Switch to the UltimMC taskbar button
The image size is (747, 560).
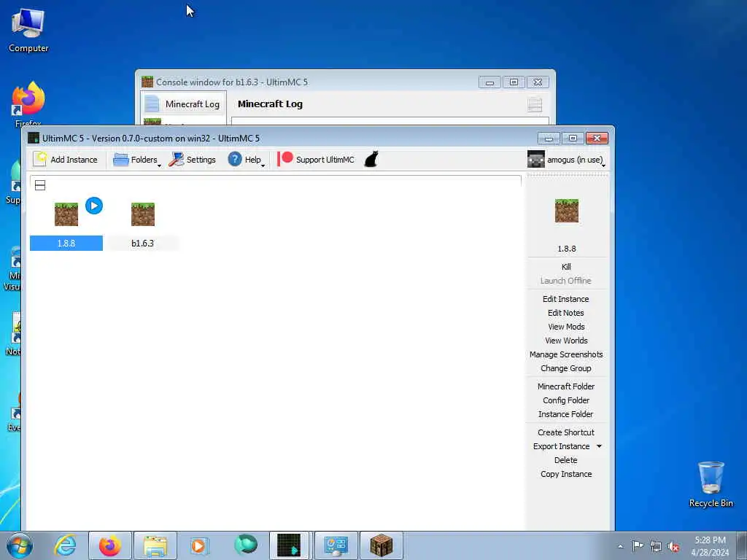point(289,545)
